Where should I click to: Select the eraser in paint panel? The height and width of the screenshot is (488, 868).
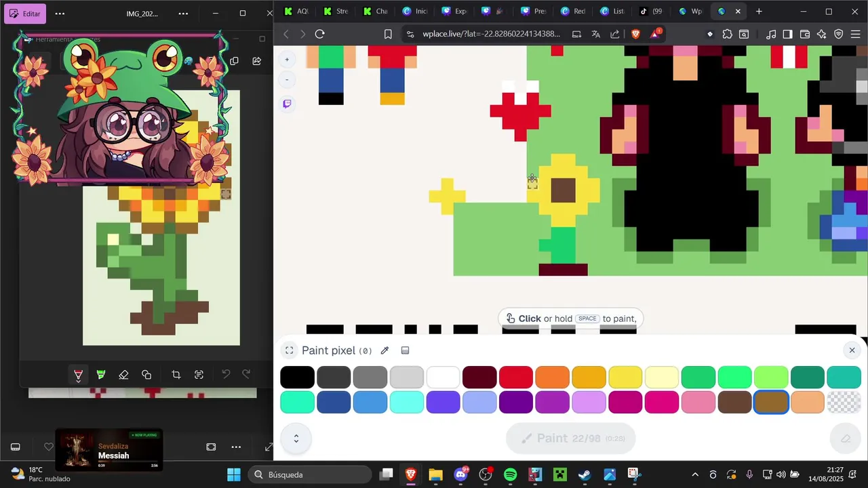click(x=845, y=439)
